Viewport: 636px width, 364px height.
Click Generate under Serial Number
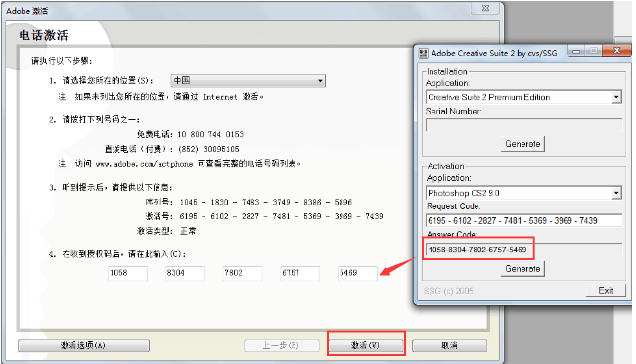[522, 144]
